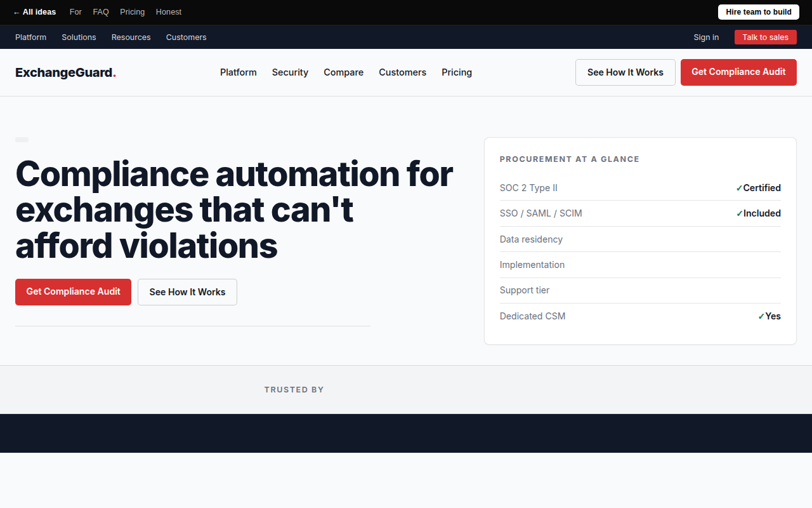Click Get Compliance Audit in header
Image resolution: width=812 pixels, height=508 pixels.
point(738,72)
